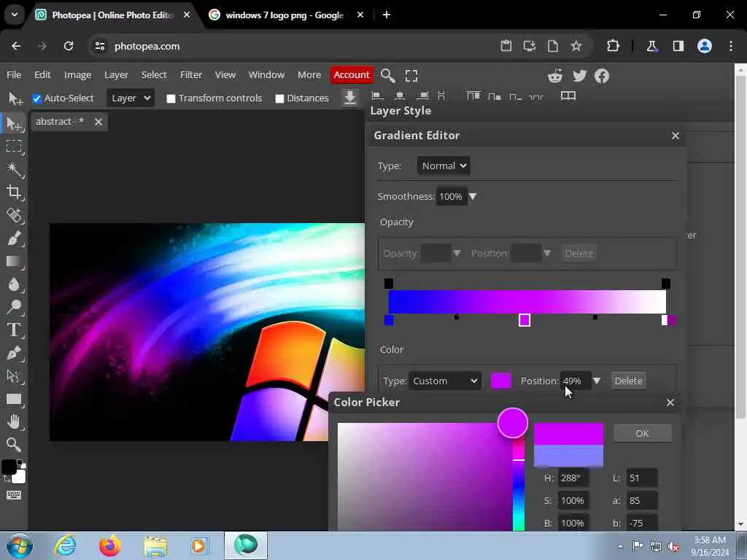Click the red Account button

352,75
